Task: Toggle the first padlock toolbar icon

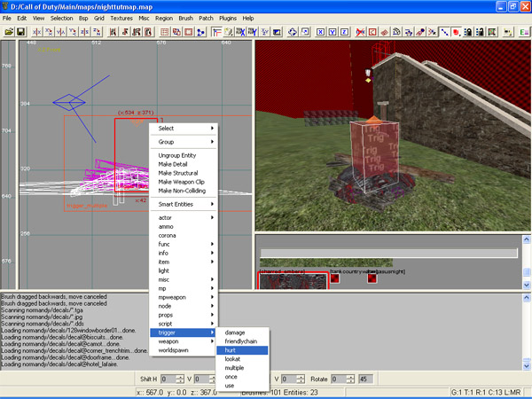Action: [468, 32]
